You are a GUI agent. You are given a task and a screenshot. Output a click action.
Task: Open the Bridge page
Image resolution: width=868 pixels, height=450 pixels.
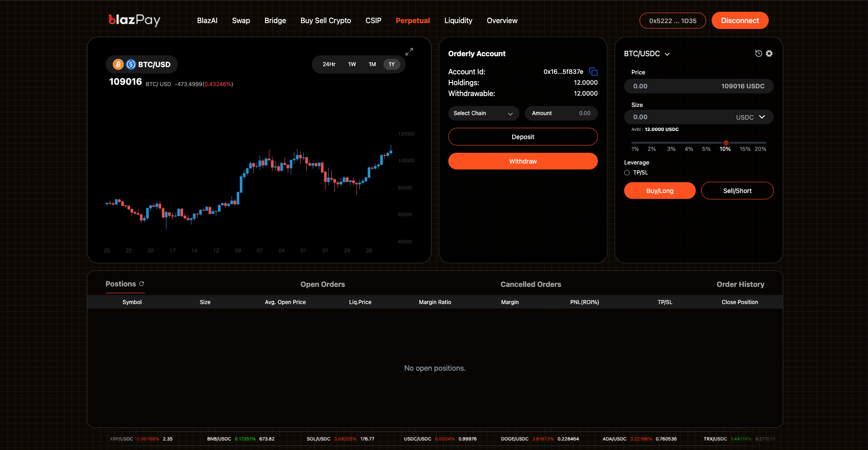click(275, 20)
